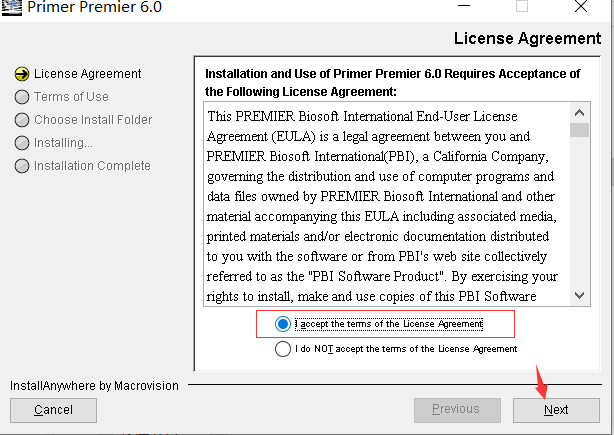Click the Choose Install Folder step bullet
The image size is (614, 435).
pos(21,120)
